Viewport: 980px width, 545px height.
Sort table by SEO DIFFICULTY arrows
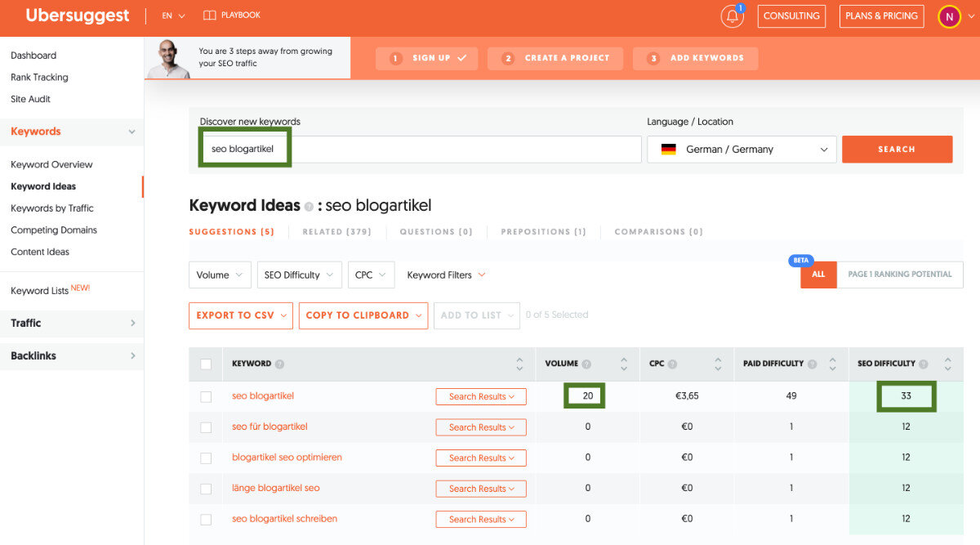[x=948, y=364]
